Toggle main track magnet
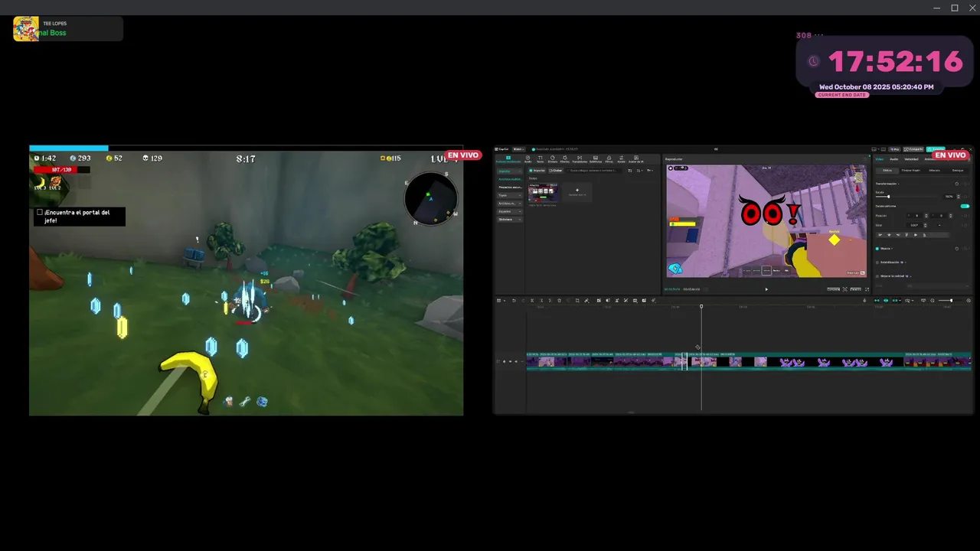 (877, 300)
